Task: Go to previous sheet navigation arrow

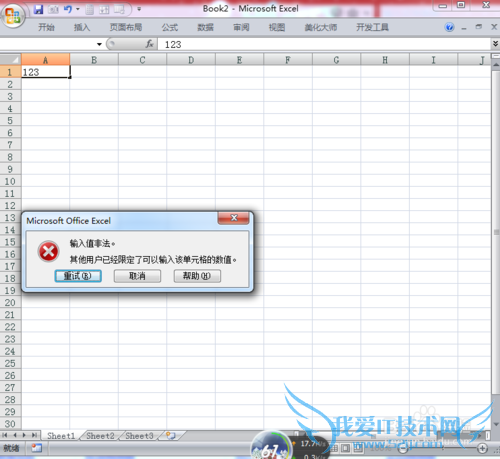Action: click(15, 435)
